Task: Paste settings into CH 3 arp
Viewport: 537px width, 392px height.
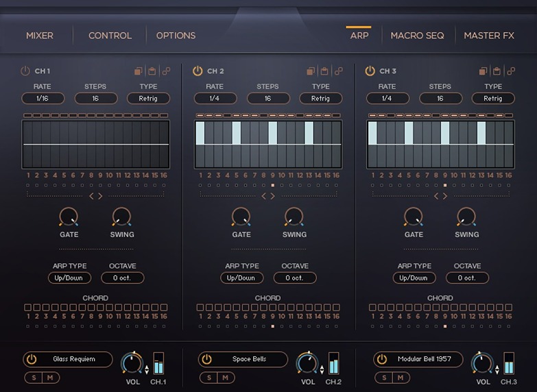Action: click(497, 71)
